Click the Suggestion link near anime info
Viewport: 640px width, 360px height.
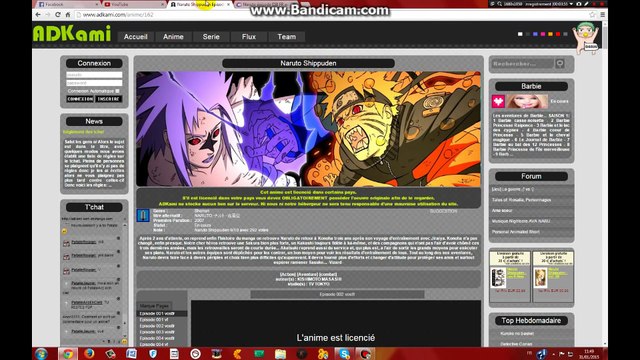[x=443, y=211]
